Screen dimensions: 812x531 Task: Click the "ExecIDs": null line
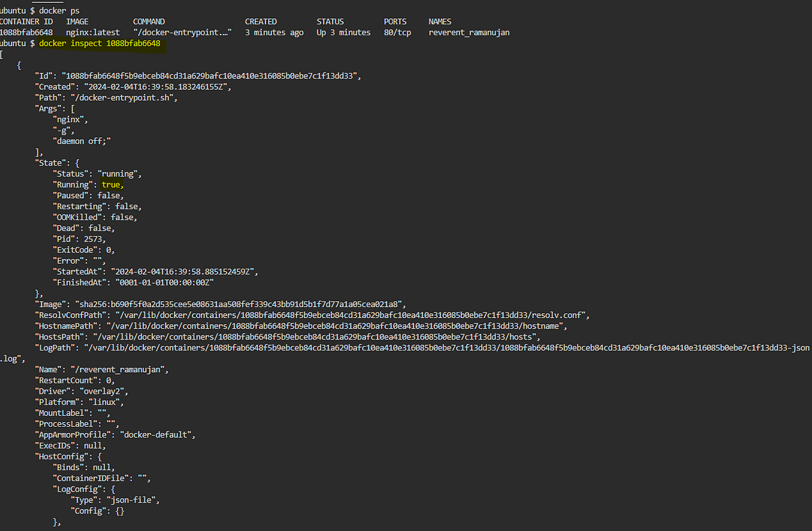(x=70, y=445)
